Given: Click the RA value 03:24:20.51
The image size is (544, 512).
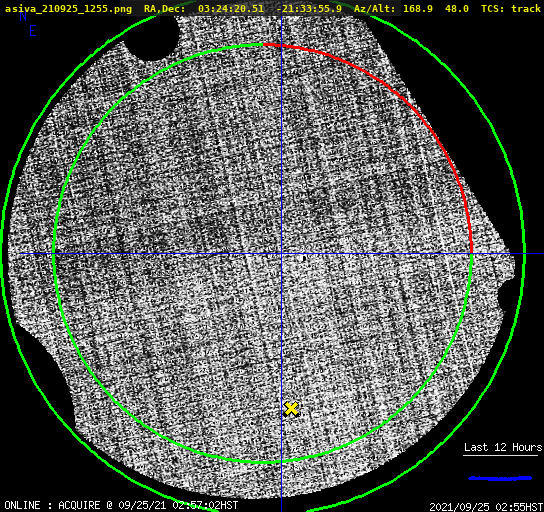Looking at the screenshot, I should (231, 9).
